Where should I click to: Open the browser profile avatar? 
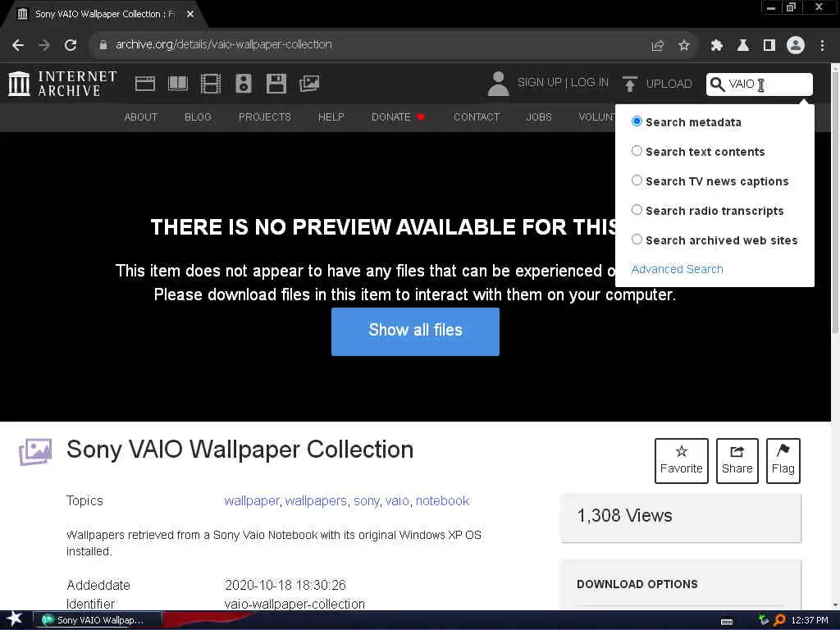pos(796,46)
